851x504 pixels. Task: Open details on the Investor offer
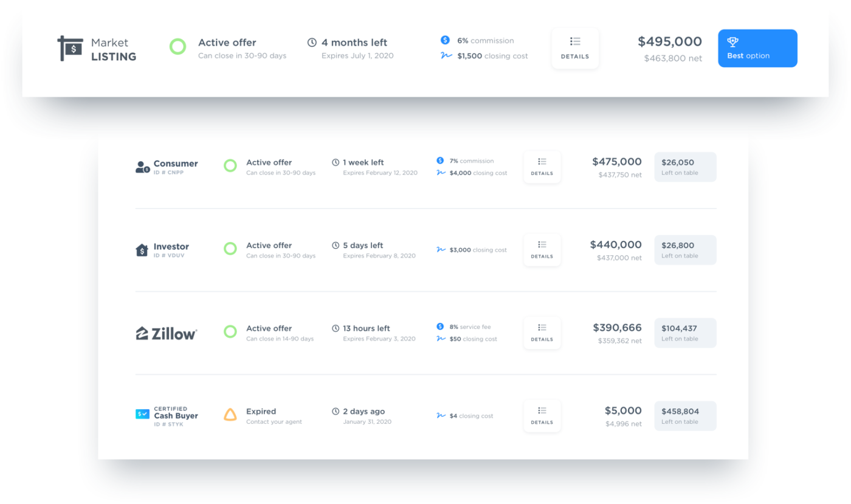pos(542,250)
